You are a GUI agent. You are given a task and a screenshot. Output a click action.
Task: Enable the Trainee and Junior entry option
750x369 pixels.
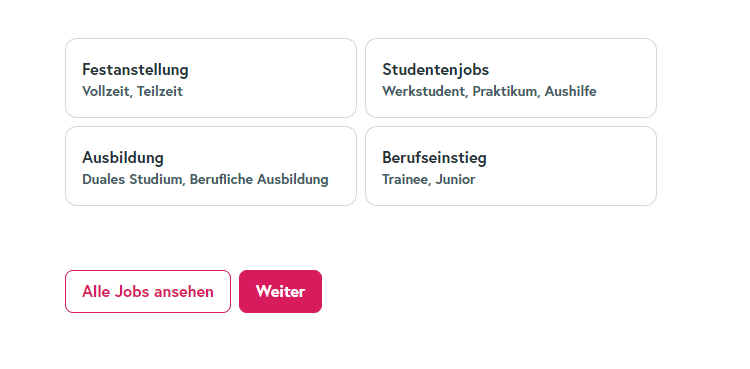click(x=511, y=166)
